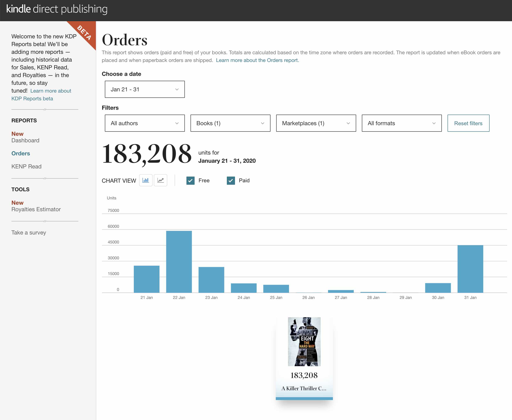Switch to line chart view
The width and height of the screenshot is (512, 420).
click(x=161, y=180)
